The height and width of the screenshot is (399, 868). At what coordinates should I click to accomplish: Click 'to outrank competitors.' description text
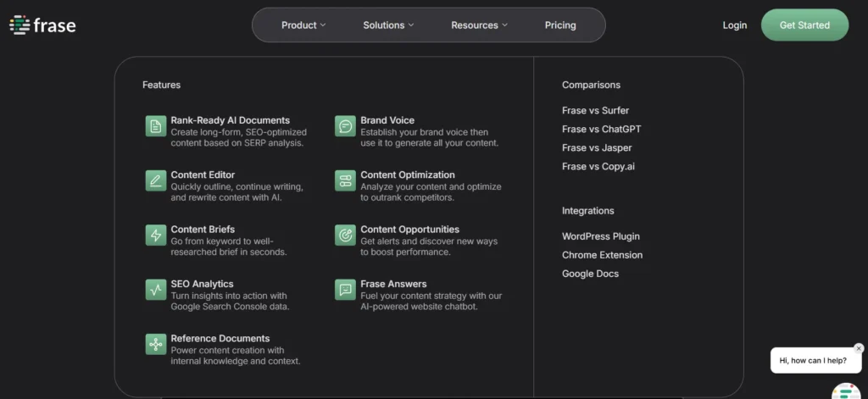[408, 197]
